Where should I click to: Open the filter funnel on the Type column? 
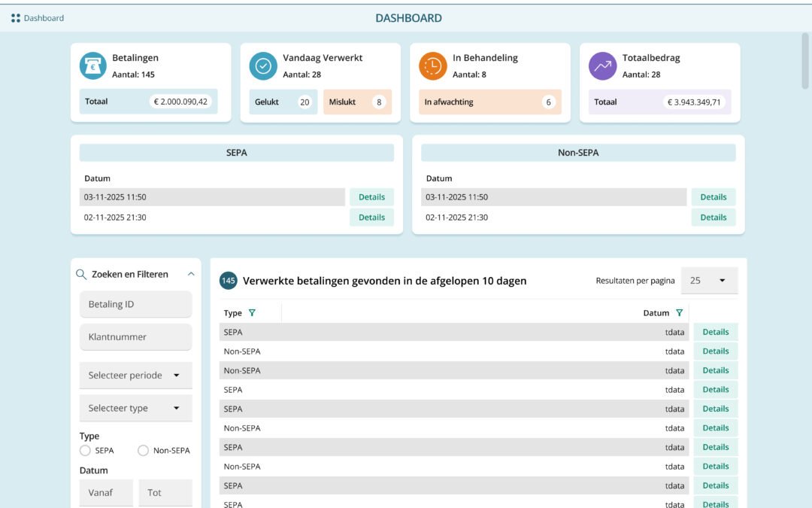(253, 312)
